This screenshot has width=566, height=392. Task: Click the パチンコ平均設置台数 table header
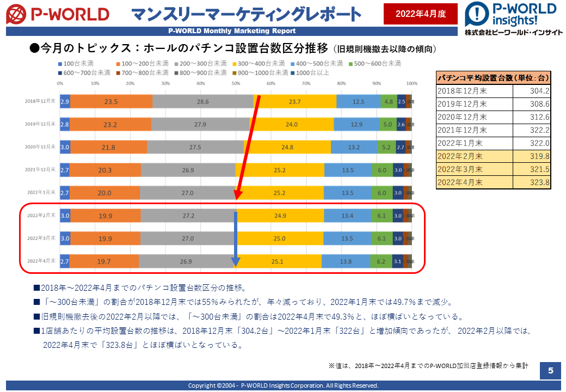(494, 78)
